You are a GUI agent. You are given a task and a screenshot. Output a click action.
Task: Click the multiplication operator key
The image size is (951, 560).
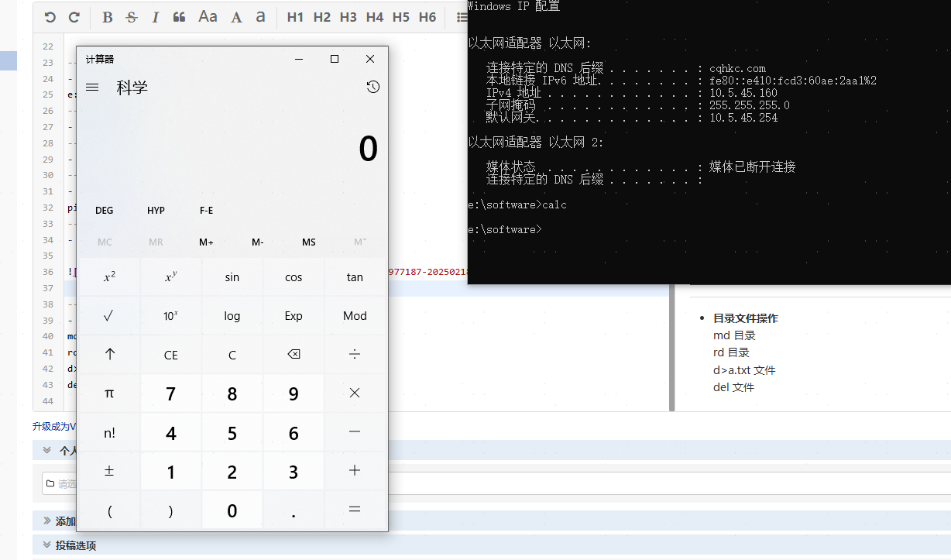click(x=355, y=393)
